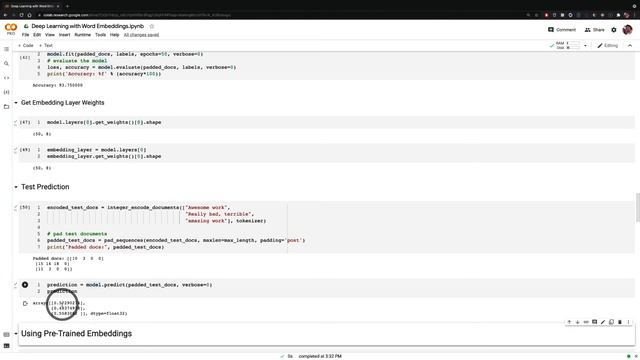Go to the browser home page

[x=29, y=15]
